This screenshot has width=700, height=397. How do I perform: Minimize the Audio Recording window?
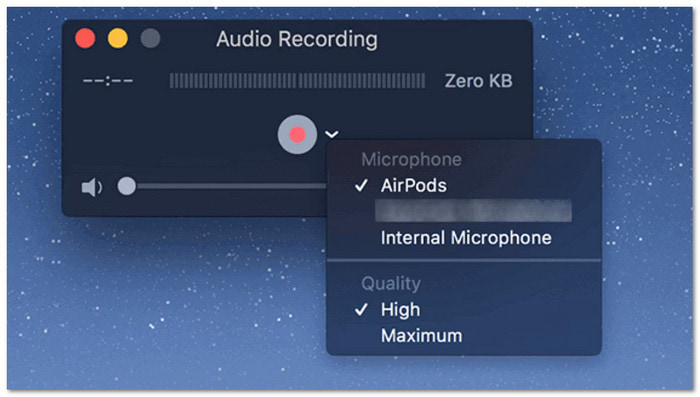118,38
